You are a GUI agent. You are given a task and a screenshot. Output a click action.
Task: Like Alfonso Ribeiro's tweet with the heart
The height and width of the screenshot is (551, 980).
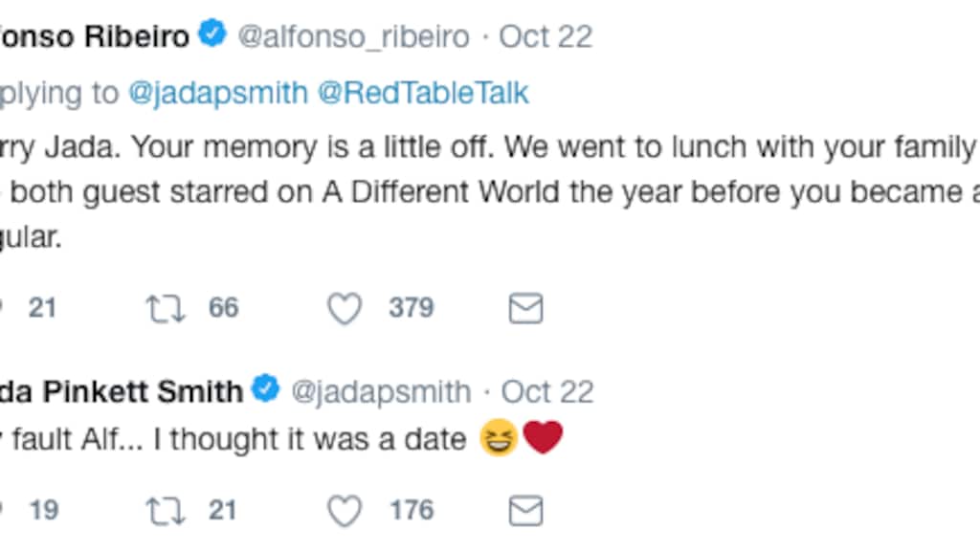click(345, 308)
